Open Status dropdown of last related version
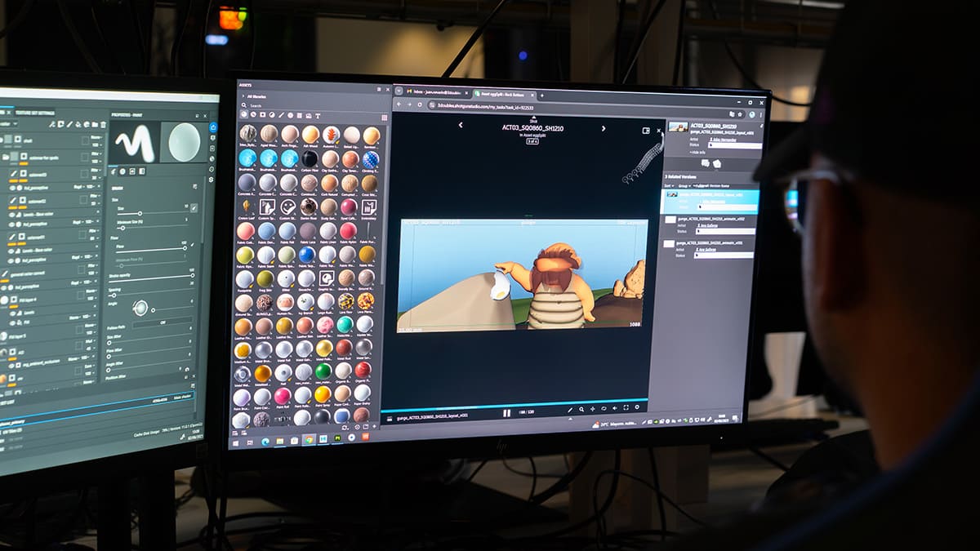 tap(723, 256)
